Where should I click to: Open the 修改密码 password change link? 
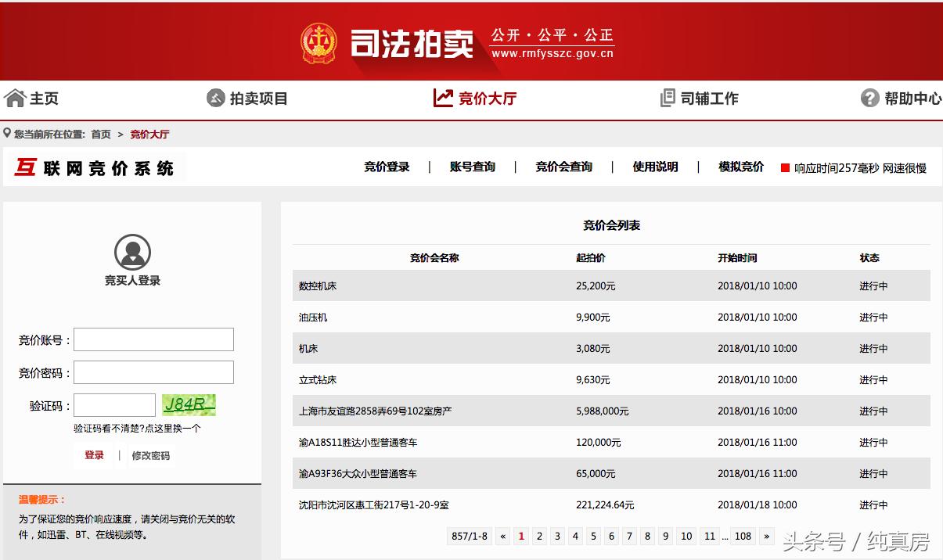[x=153, y=455]
